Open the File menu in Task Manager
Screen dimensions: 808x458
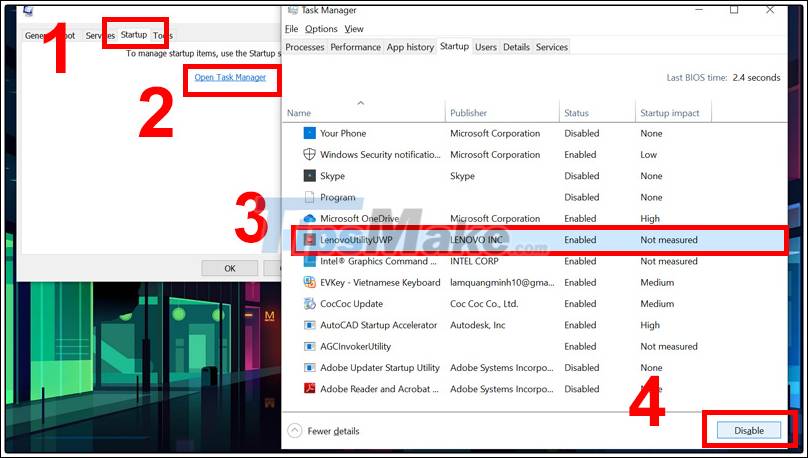(x=291, y=29)
